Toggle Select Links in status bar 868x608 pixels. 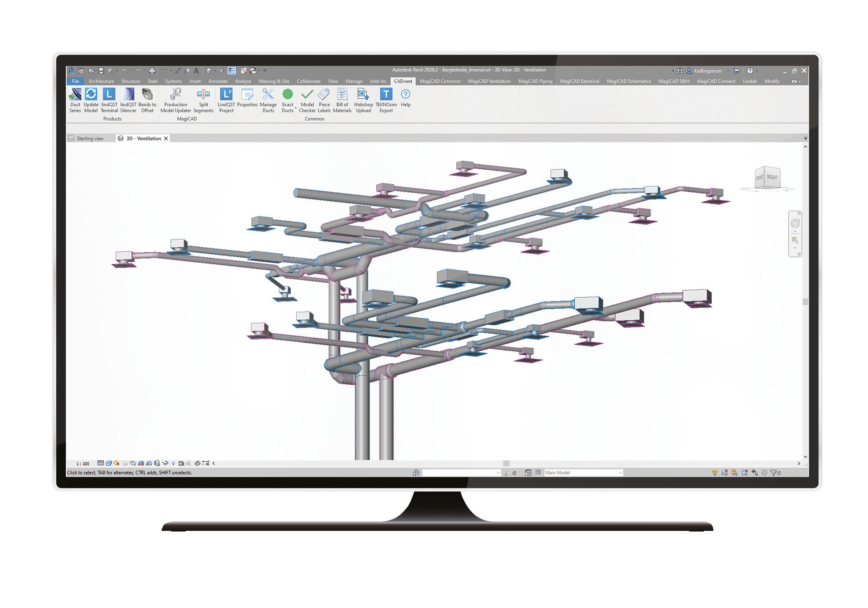point(715,472)
